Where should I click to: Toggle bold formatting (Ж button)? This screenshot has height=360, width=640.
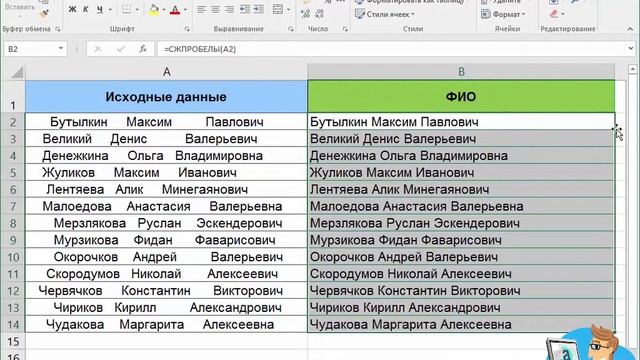[72, 9]
